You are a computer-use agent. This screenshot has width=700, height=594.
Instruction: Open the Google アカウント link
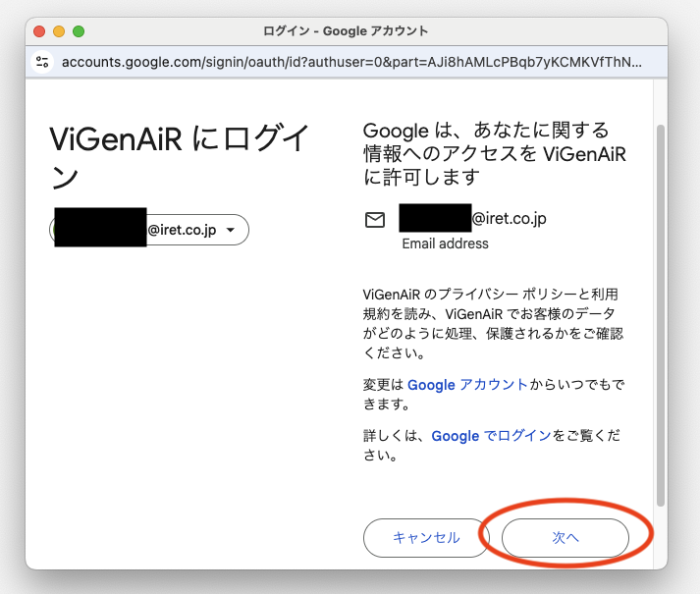click(467, 385)
